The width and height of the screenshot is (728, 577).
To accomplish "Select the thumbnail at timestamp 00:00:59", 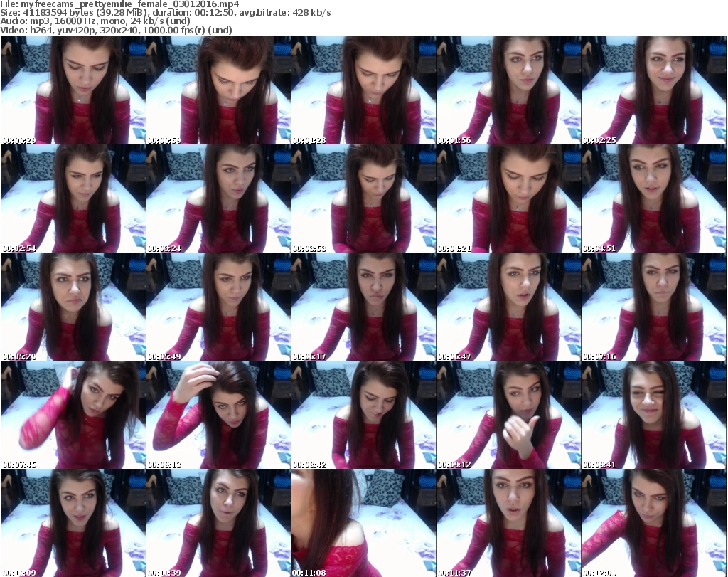I will (219, 90).
